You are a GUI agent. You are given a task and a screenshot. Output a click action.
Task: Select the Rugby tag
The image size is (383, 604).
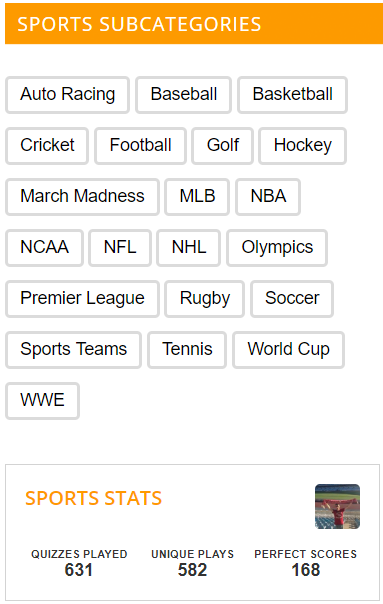[x=205, y=299]
